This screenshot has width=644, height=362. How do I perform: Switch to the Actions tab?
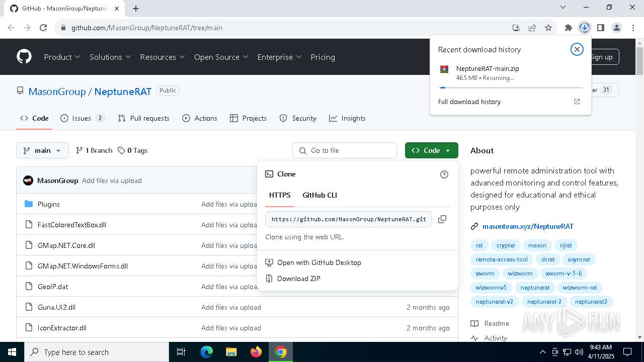tap(200, 118)
